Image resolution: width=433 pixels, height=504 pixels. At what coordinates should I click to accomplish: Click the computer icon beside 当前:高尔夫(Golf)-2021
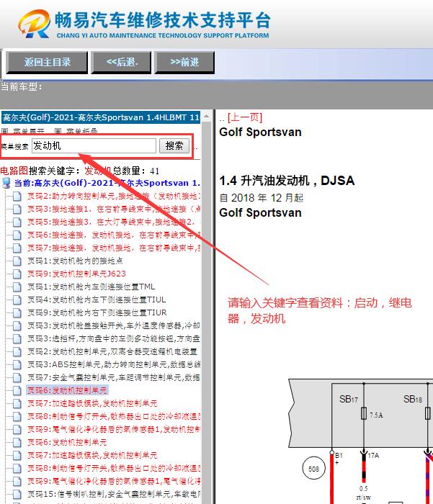click(6, 183)
